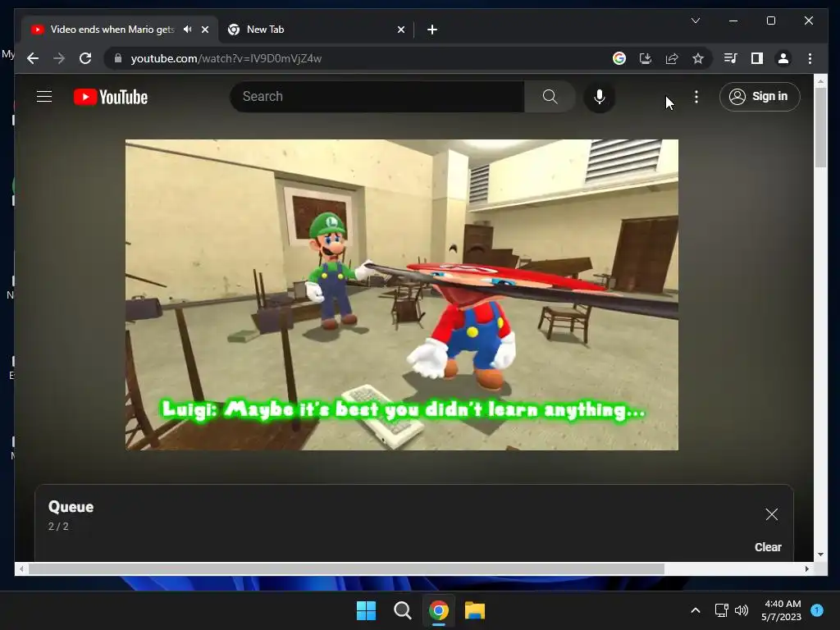Click the page scroll up arrow
Screen dimensions: 840x630
point(820,81)
